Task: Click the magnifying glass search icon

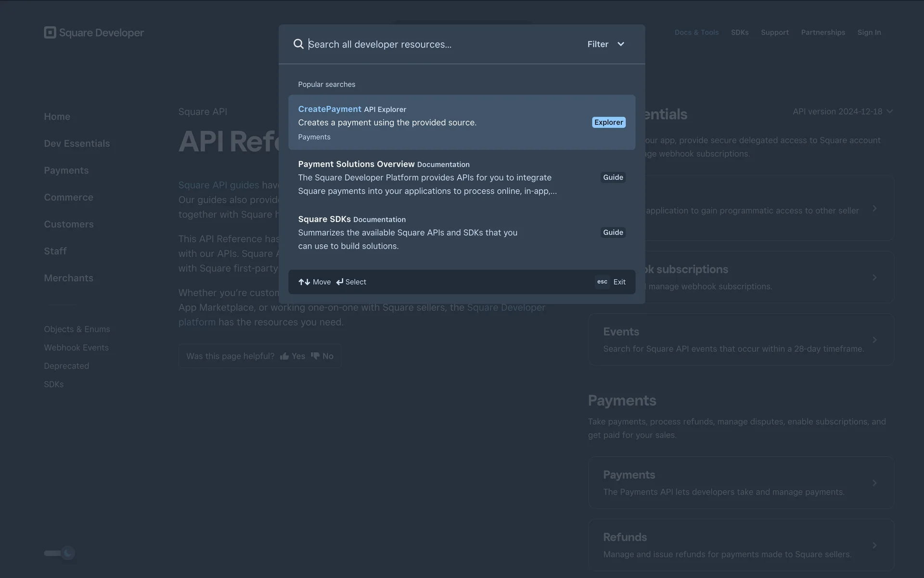Action: point(298,44)
